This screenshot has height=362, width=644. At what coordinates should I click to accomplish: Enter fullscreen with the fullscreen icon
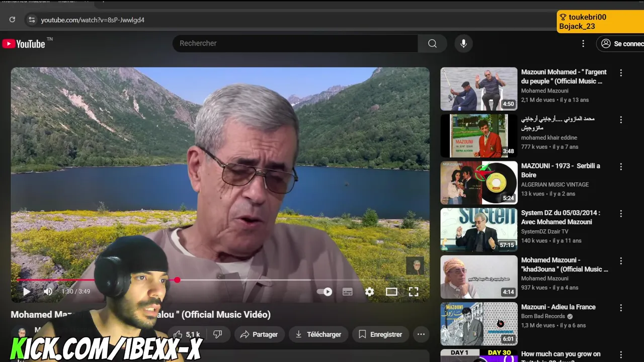tap(414, 292)
